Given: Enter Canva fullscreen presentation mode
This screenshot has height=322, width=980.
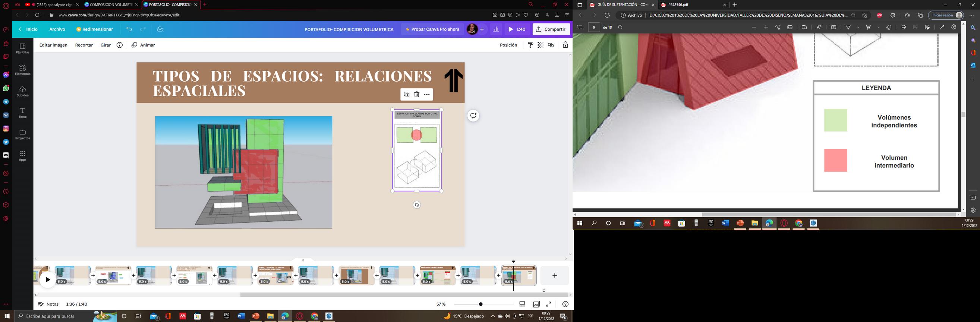Looking at the screenshot, I should 549,304.
